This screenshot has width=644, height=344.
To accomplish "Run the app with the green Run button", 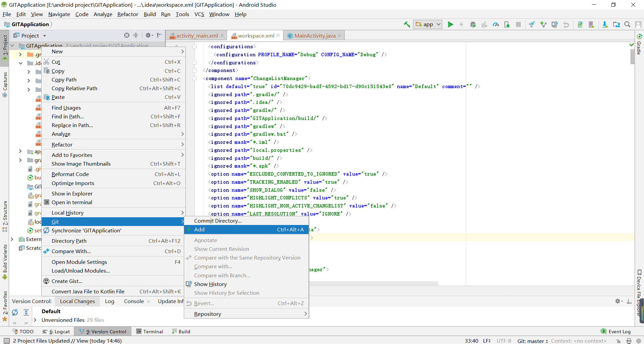I will coord(450,24).
